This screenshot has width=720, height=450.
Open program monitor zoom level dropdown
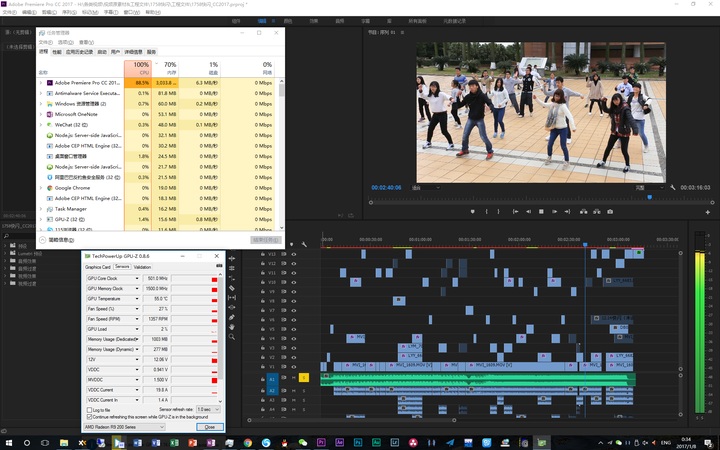426,187
